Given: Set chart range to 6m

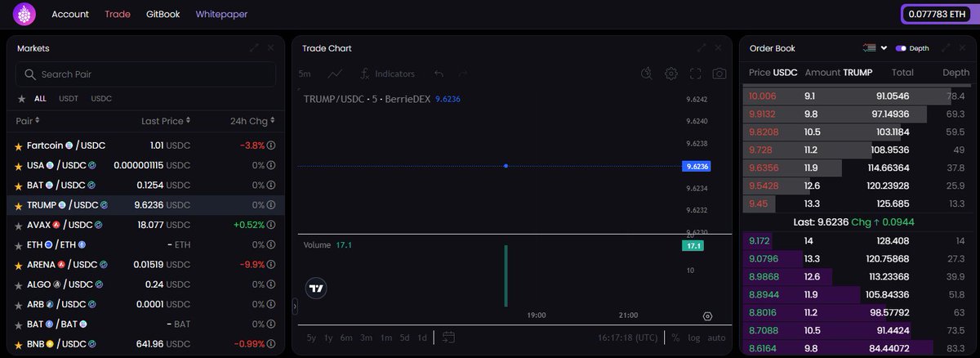Looking at the screenshot, I should [346, 338].
